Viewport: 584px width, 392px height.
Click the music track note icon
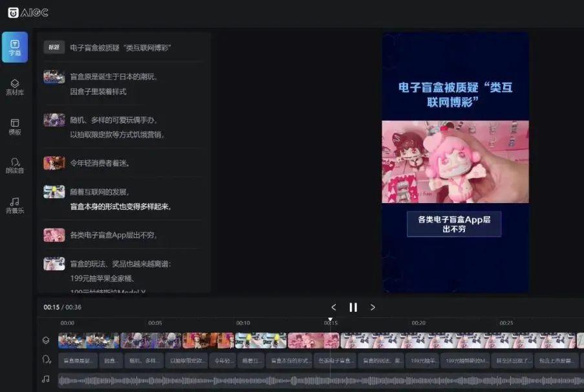point(46,379)
